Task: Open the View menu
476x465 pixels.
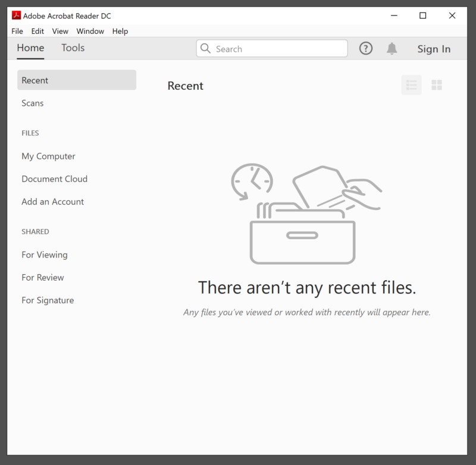Action: click(60, 31)
